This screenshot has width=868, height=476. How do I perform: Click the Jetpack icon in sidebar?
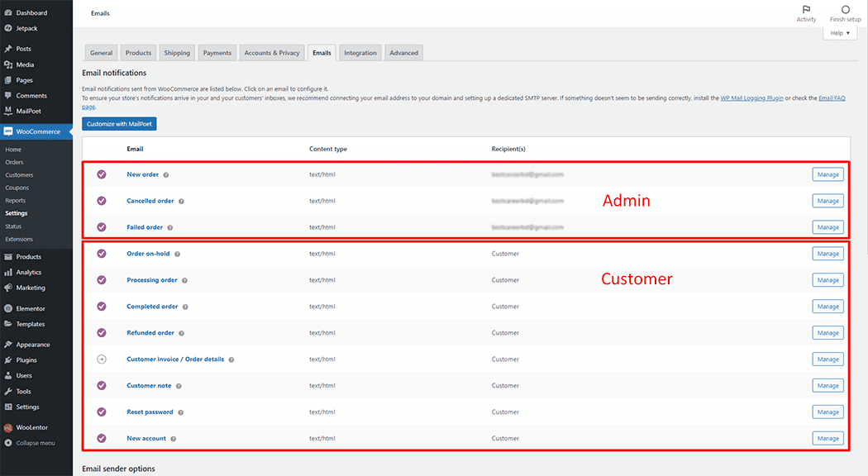coord(8,28)
